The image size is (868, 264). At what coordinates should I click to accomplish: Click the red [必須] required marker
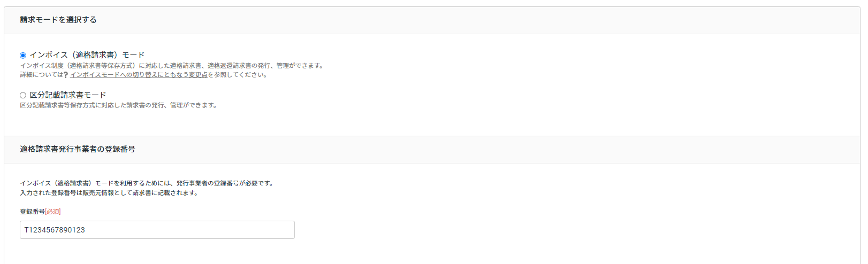(x=53, y=212)
